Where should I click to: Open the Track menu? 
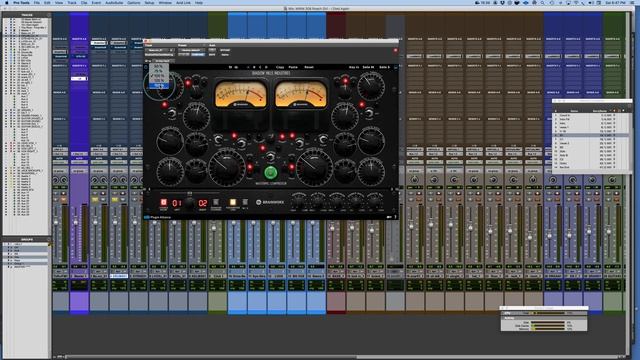[x=72, y=2]
